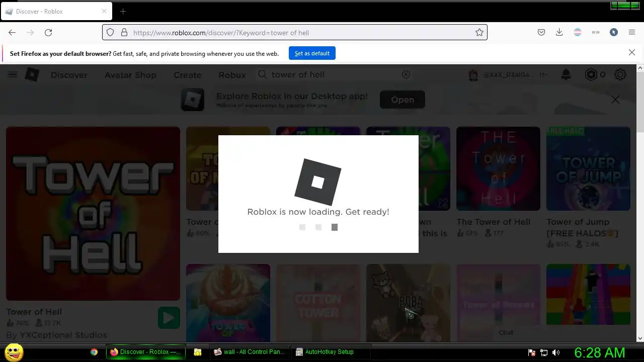The image size is (644, 362).
Task: Open the Firefox downloads panel
Action: 559,32
